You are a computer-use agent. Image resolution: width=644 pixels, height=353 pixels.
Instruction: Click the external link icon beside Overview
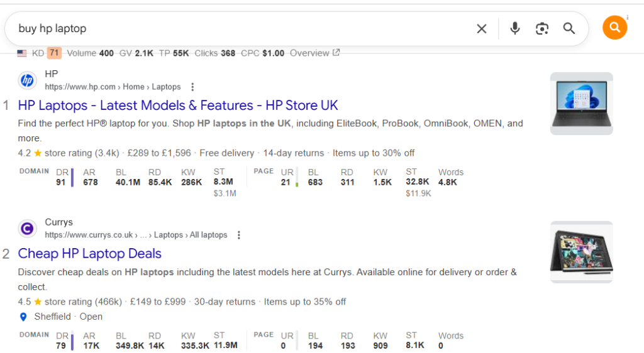[336, 53]
